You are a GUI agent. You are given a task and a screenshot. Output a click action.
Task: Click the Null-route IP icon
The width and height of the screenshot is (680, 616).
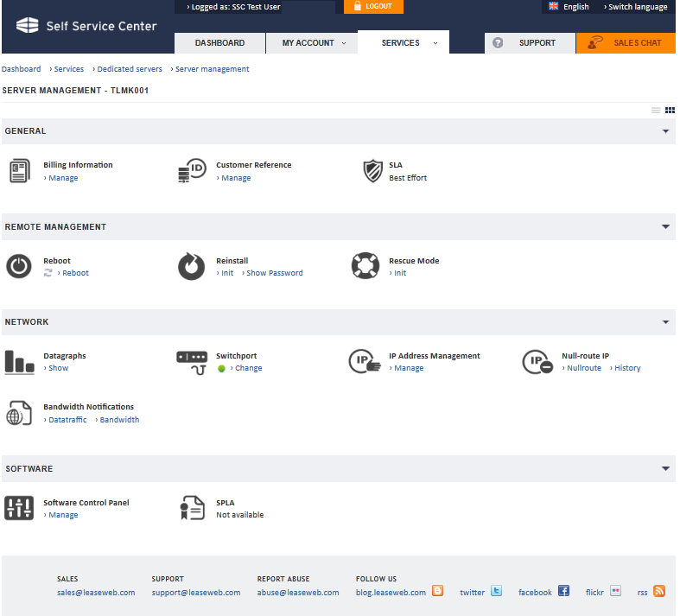[x=537, y=361]
